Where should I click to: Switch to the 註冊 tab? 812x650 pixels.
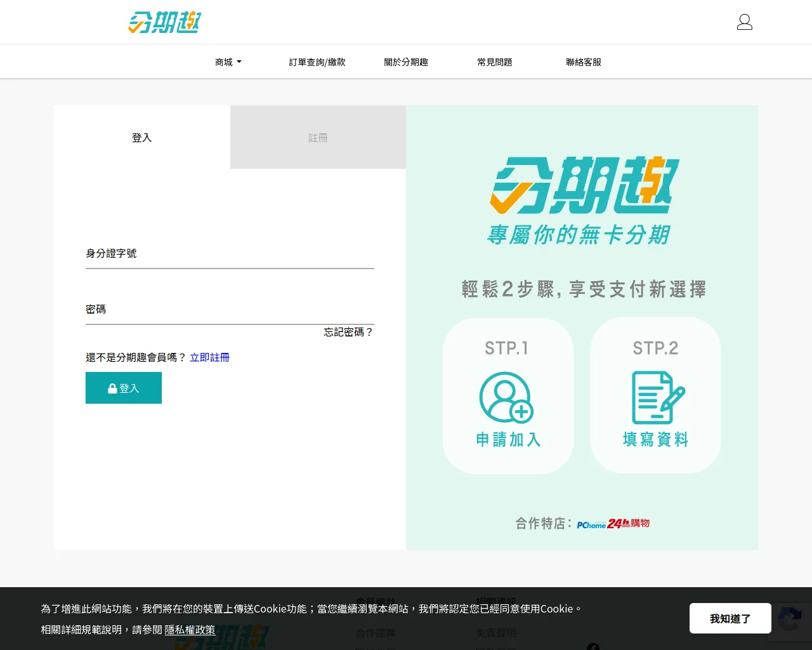coord(317,137)
